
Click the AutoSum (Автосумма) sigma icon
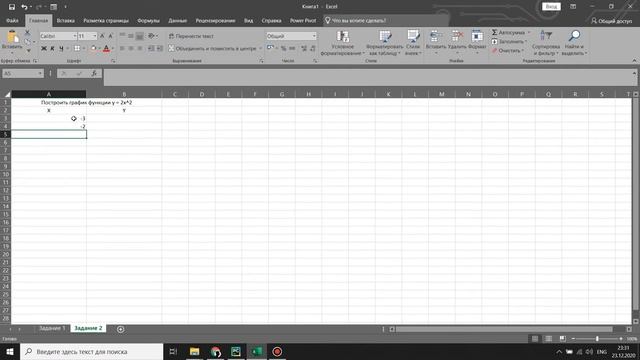click(x=494, y=33)
